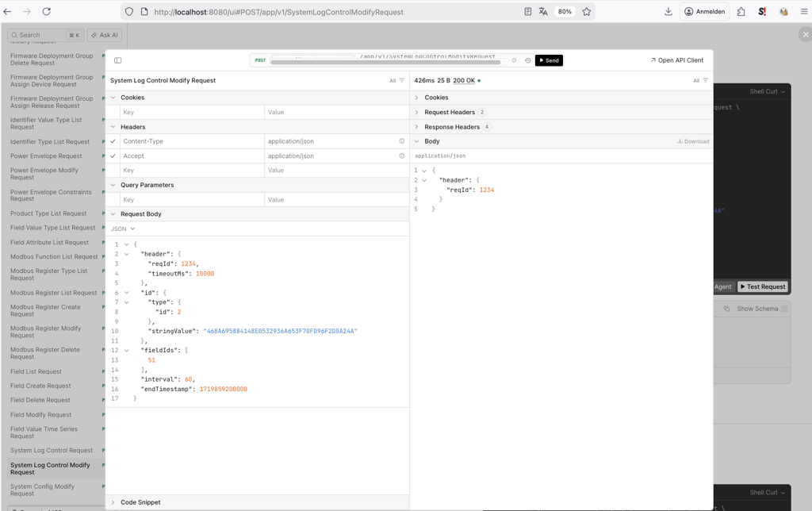
Task: Reload the browser page
Action: (47, 11)
